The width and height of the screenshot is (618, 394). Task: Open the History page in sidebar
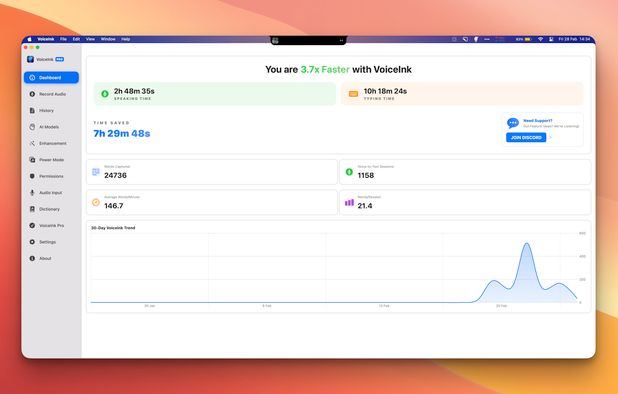point(51,111)
